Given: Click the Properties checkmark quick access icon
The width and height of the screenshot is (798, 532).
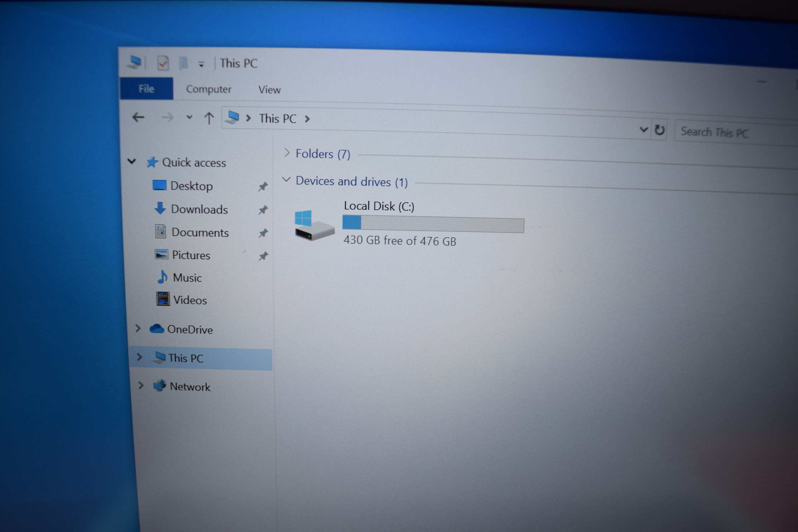Looking at the screenshot, I should pyautogui.click(x=163, y=63).
